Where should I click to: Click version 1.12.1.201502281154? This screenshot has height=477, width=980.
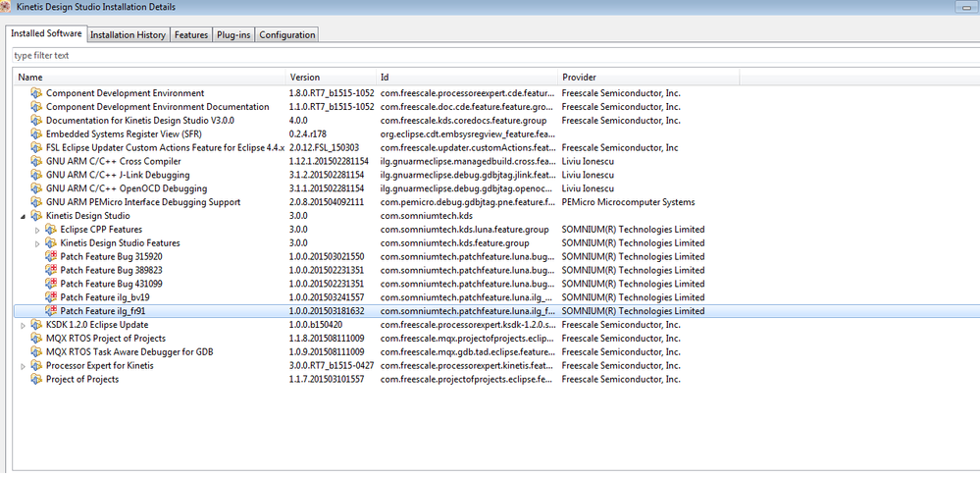(x=329, y=161)
